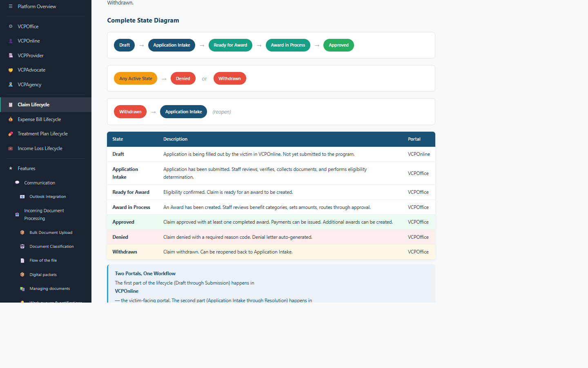Click the VCPProvider icon in sidebar

pos(11,56)
